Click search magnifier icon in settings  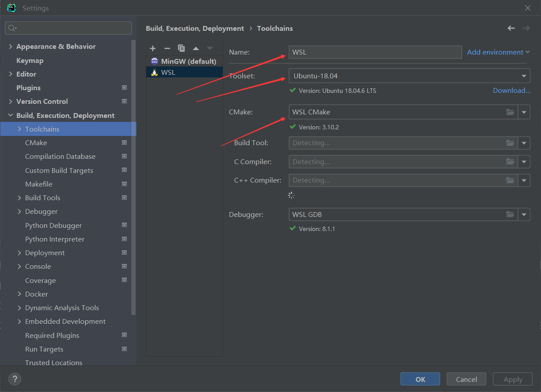pyautogui.click(x=12, y=28)
